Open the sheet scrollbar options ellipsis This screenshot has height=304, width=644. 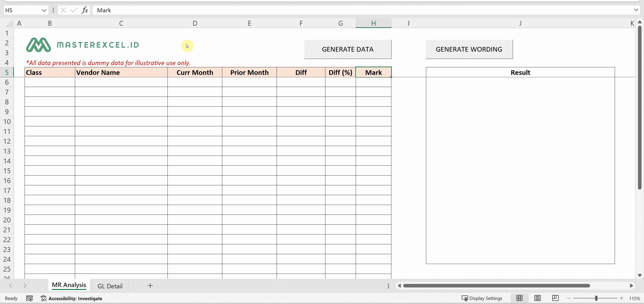(x=388, y=286)
